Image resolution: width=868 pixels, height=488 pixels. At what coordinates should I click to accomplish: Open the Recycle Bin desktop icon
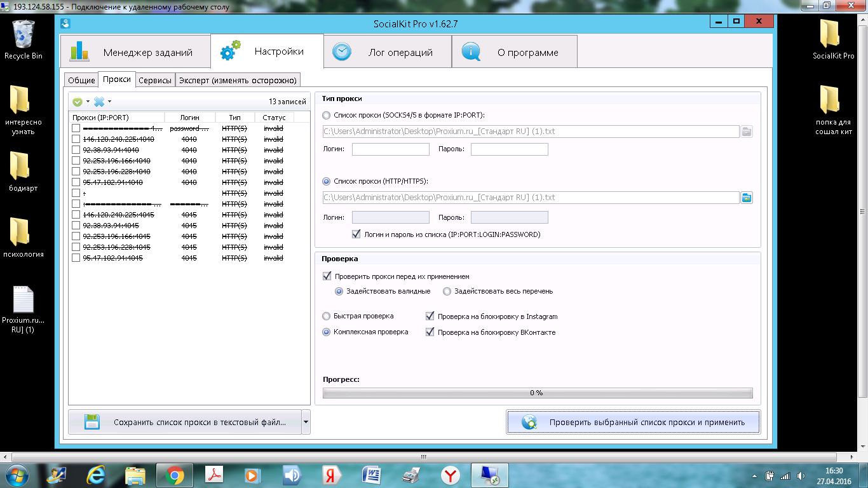point(24,39)
